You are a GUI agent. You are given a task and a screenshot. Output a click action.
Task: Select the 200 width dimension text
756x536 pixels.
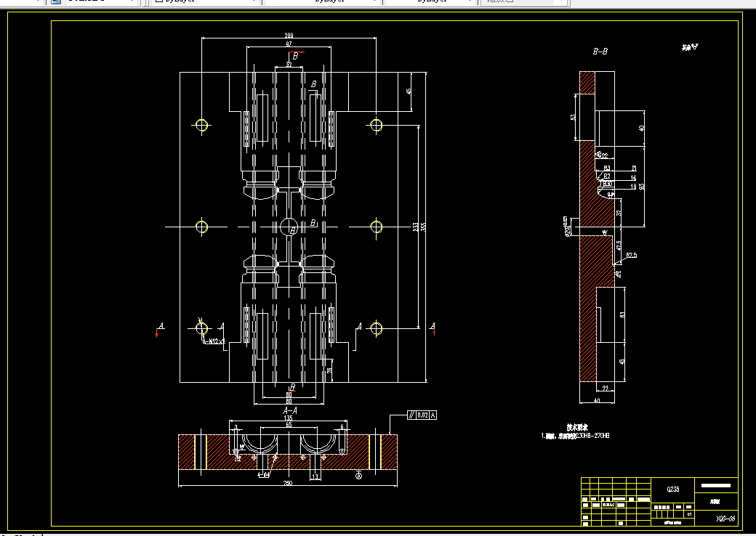coord(289,35)
